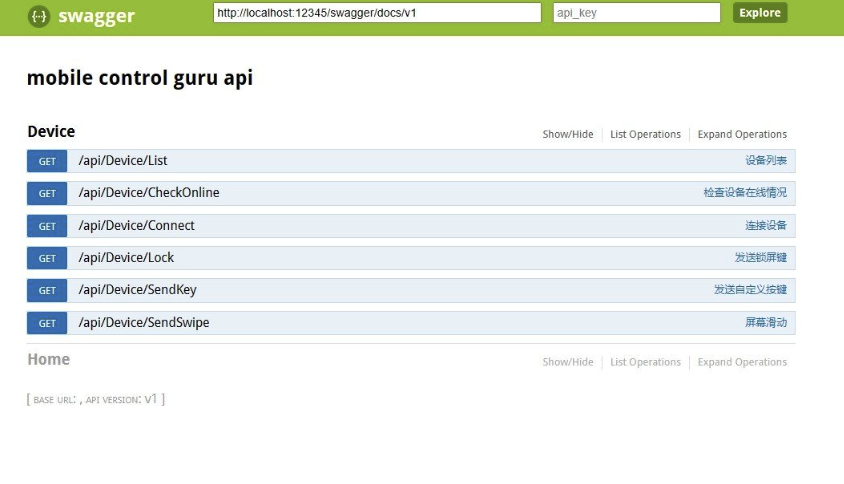The width and height of the screenshot is (844, 484).
Task: Click the swagger logo icon
Action: point(38,15)
